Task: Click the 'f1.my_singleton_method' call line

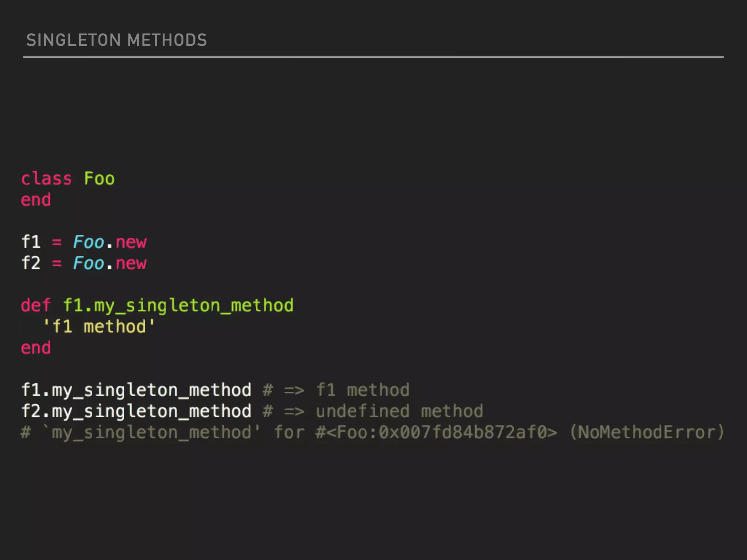Action: pyautogui.click(x=215, y=390)
